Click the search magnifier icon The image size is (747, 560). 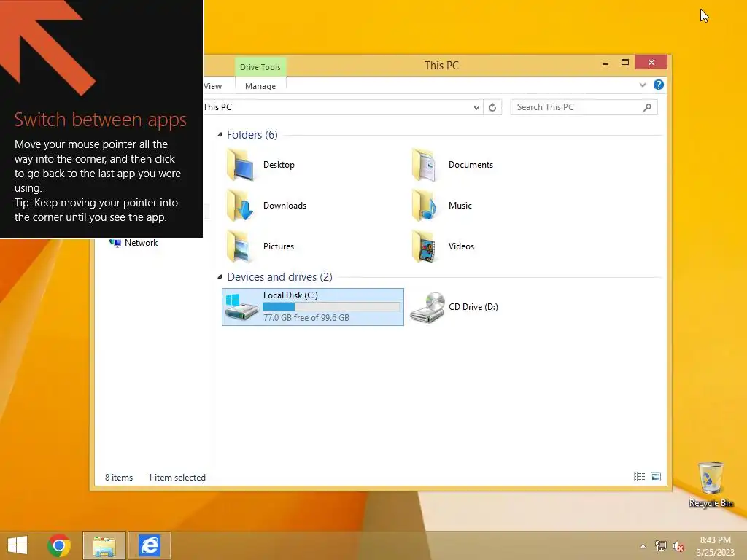tap(647, 107)
